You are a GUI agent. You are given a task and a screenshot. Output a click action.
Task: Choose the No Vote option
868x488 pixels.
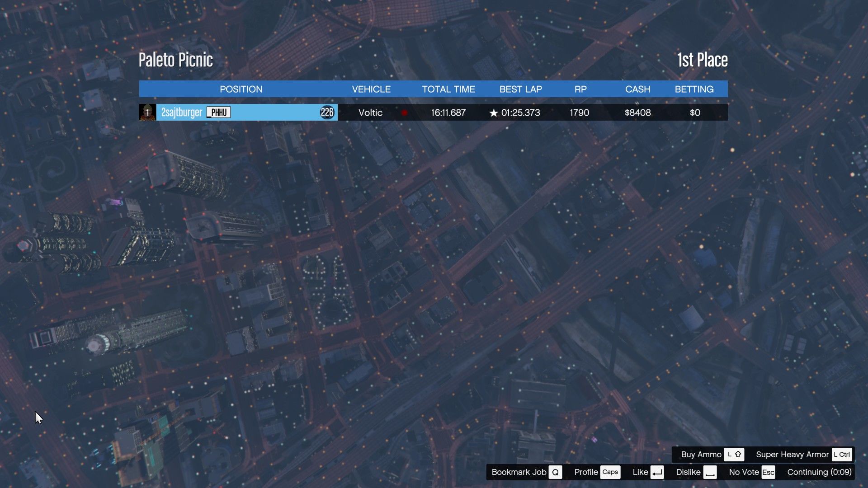click(x=744, y=472)
